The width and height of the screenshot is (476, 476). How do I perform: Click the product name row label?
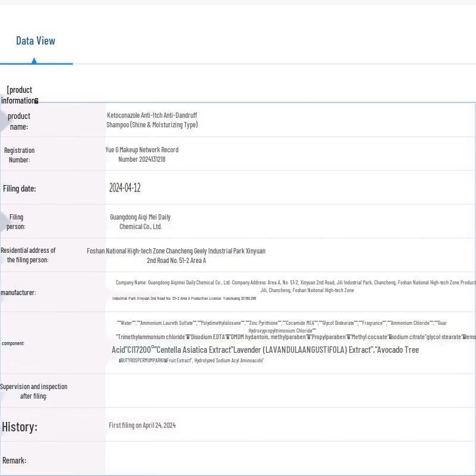(x=18, y=121)
